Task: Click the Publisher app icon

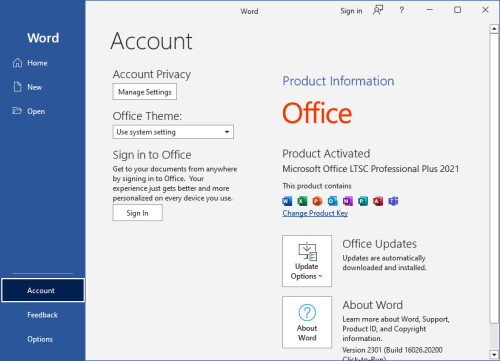Action: (x=363, y=201)
